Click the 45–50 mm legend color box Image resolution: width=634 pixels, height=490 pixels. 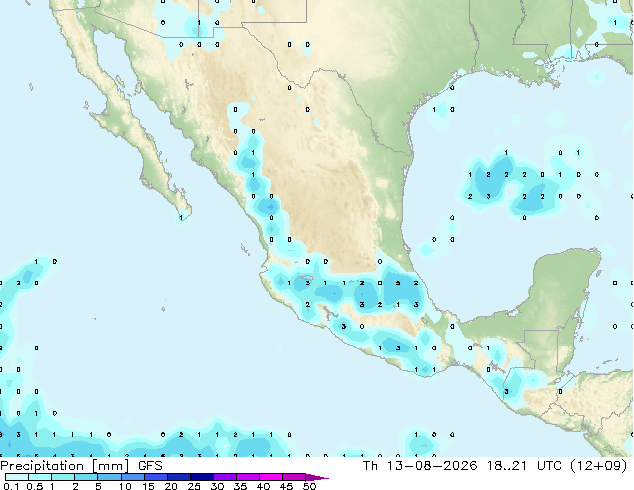tap(294, 477)
